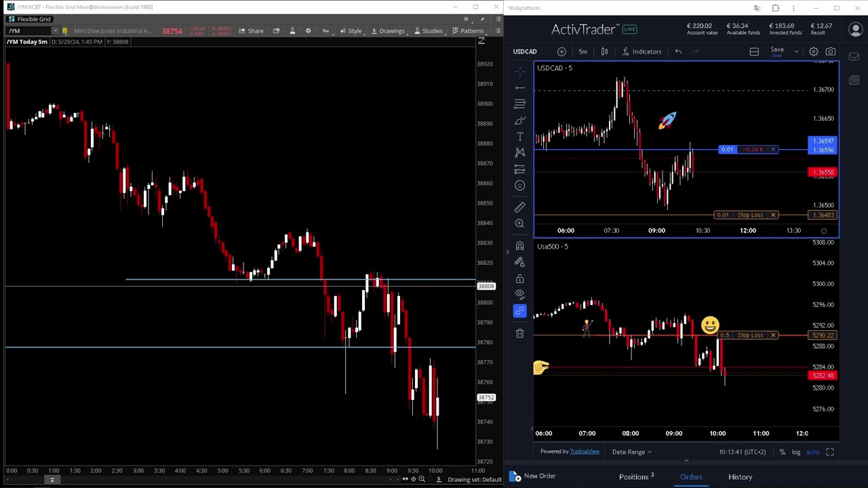Screen dimensions: 868x488
Task: Open the Flexible Grid tab in thinkorswim
Action: pos(29,19)
